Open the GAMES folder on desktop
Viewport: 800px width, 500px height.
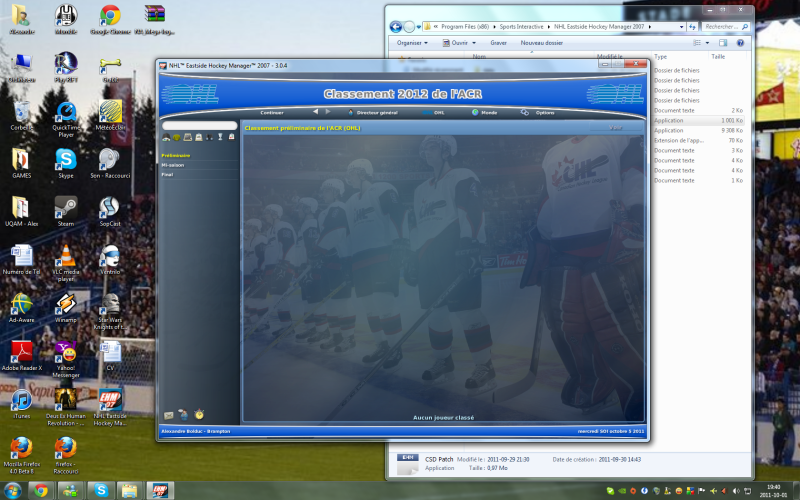(x=21, y=163)
